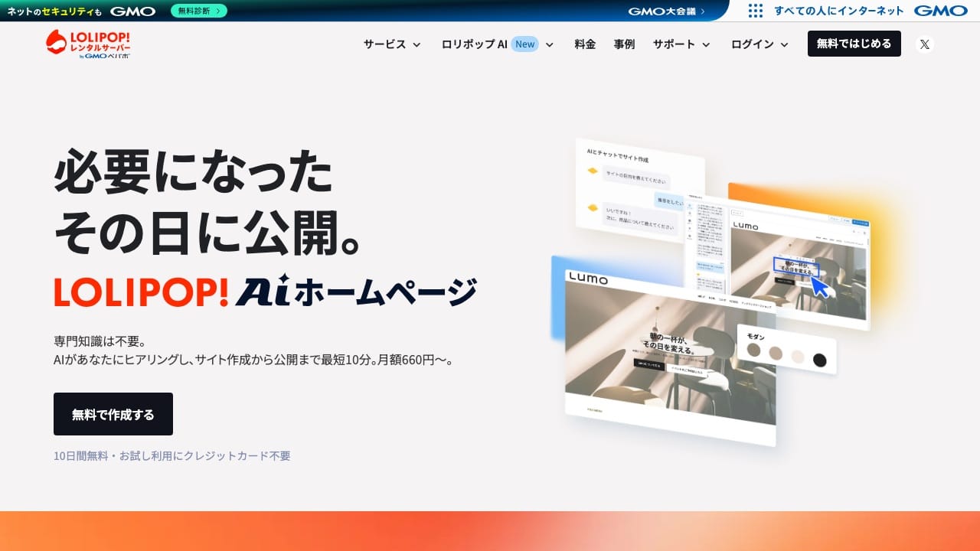Viewport: 980px width, 551px height.
Task: Click the large Lumo site preview image
Action: (x=670, y=357)
